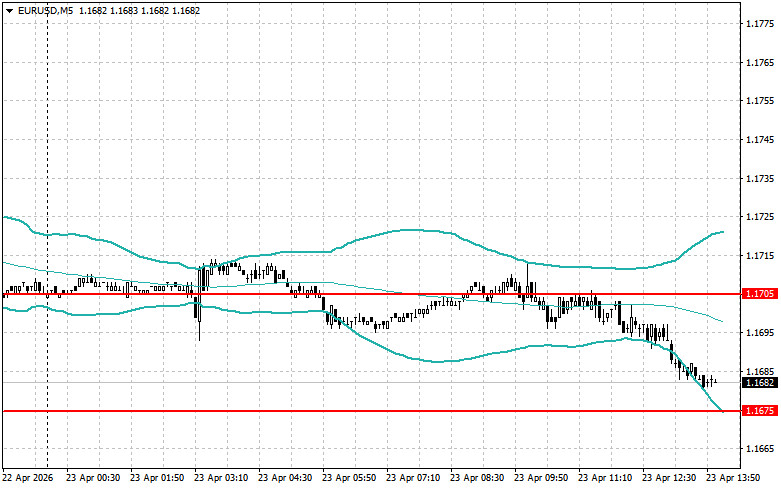
Task: Select the red 1.1675 price level label
Action: [760, 411]
